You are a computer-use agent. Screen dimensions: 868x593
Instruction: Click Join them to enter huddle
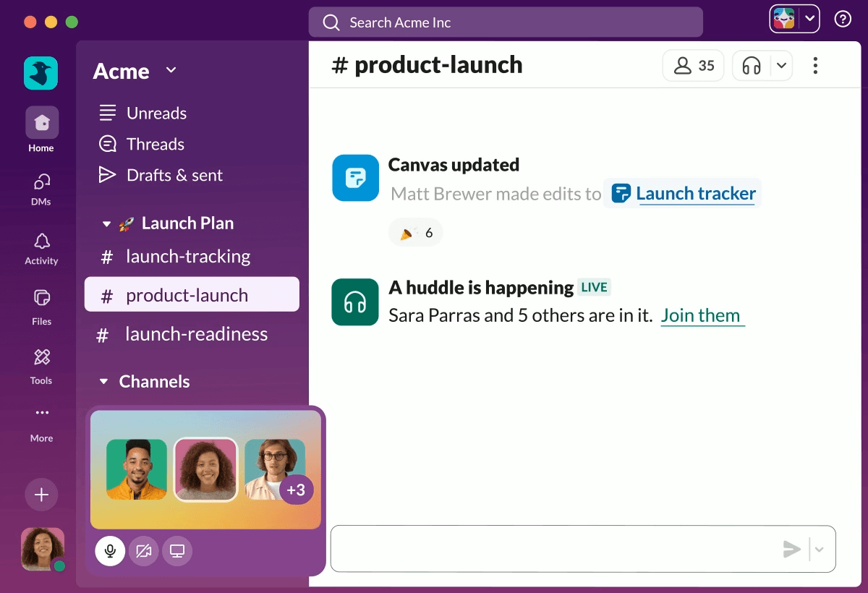(x=700, y=315)
